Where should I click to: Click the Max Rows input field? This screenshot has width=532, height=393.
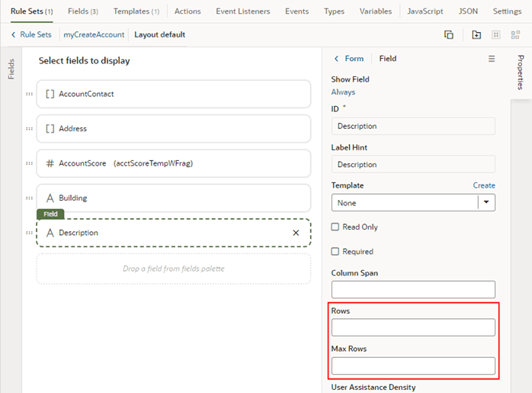tap(413, 366)
